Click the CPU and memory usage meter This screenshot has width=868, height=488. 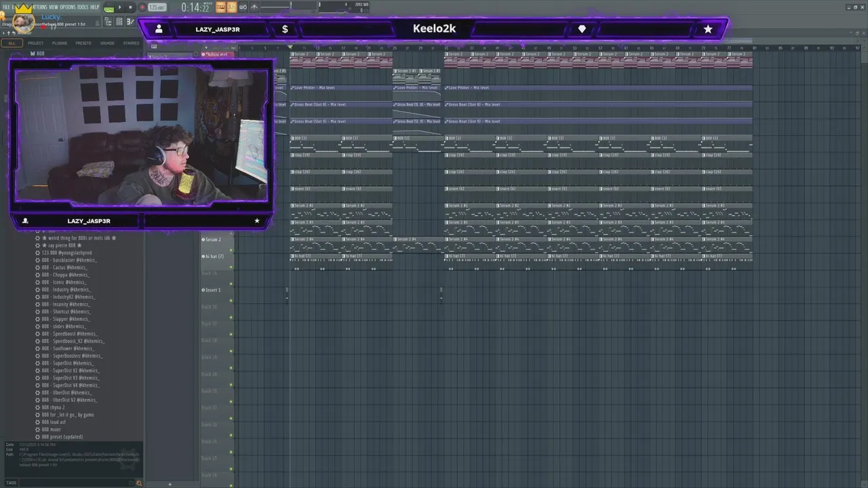[344, 7]
